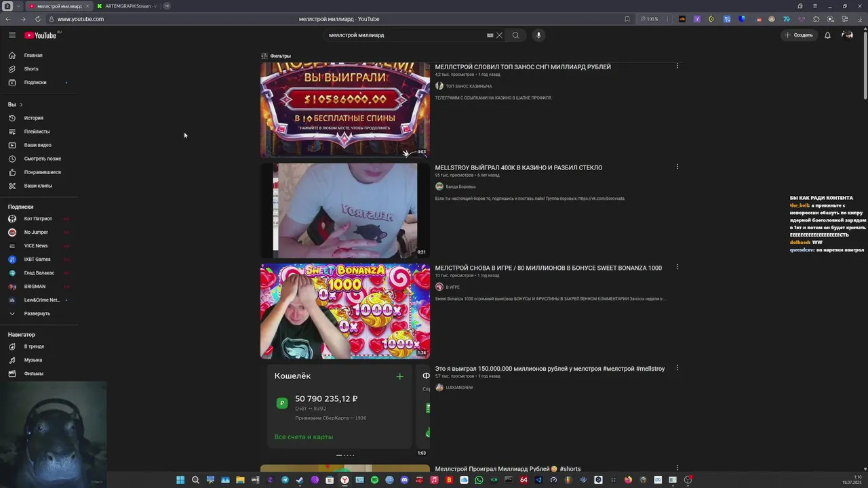This screenshot has height=488, width=868.
Task: Click the Создать create button
Action: pos(799,35)
